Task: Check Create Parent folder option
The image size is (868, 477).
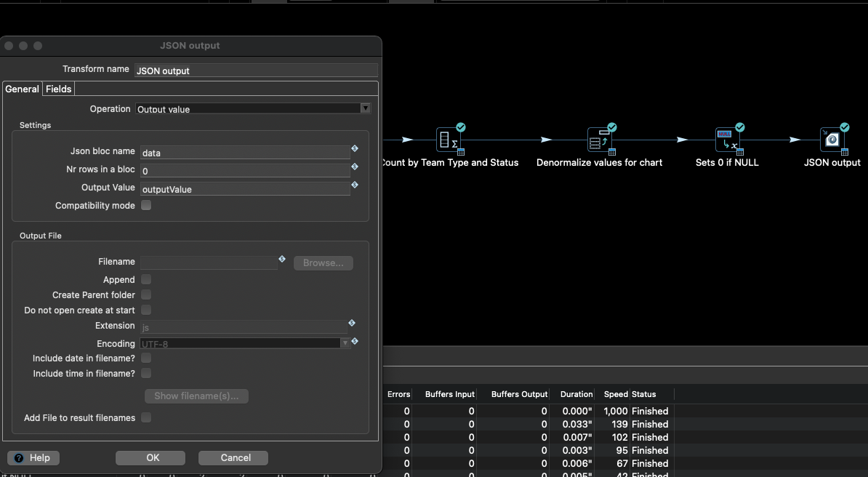Action: pos(146,294)
